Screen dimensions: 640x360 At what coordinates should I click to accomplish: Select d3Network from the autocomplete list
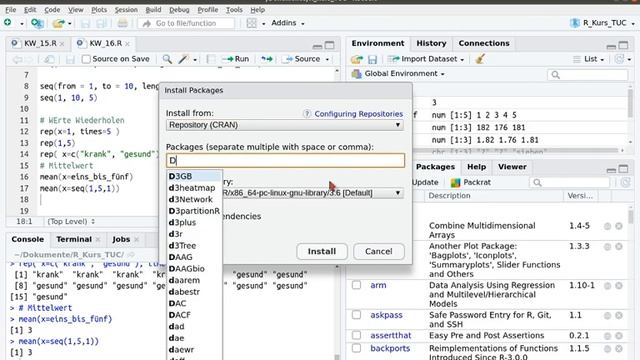[x=191, y=200]
